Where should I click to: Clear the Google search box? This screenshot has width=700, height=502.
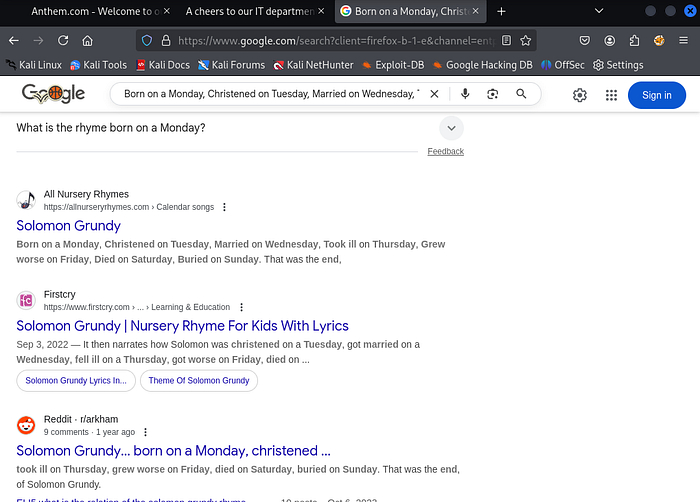point(434,94)
